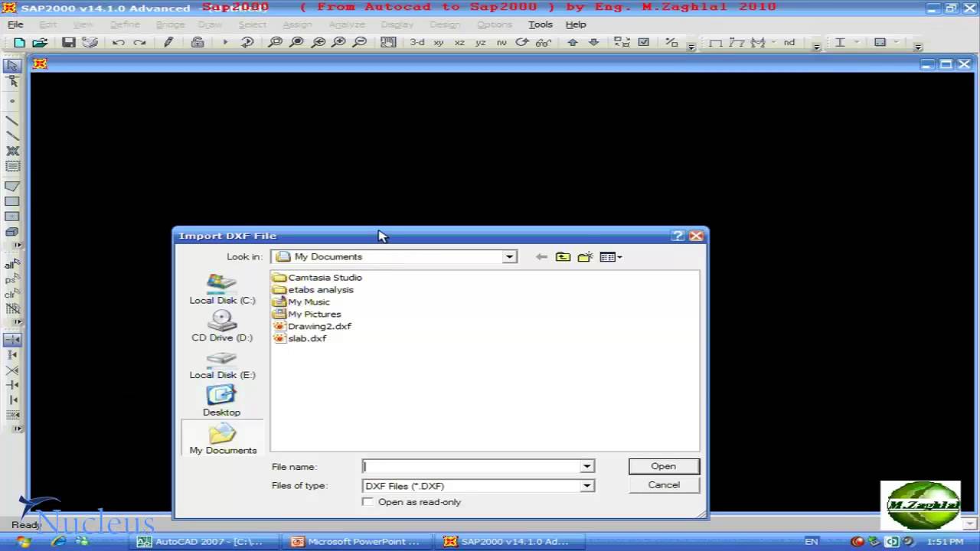This screenshot has width=980, height=551.
Task: Select the etabs analysis folder
Action: (314, 289)
